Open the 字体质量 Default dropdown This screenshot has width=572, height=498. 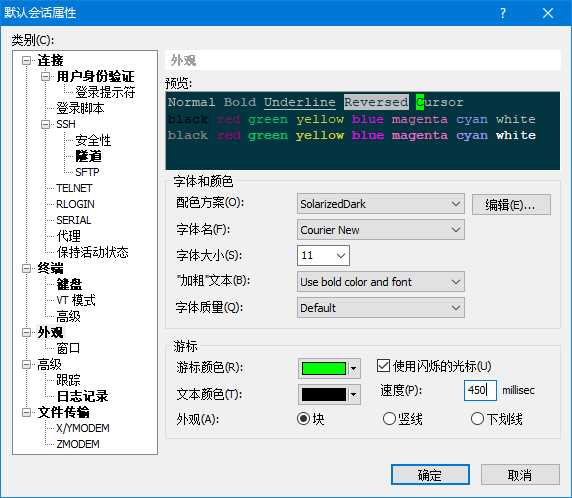click(380, 308)
